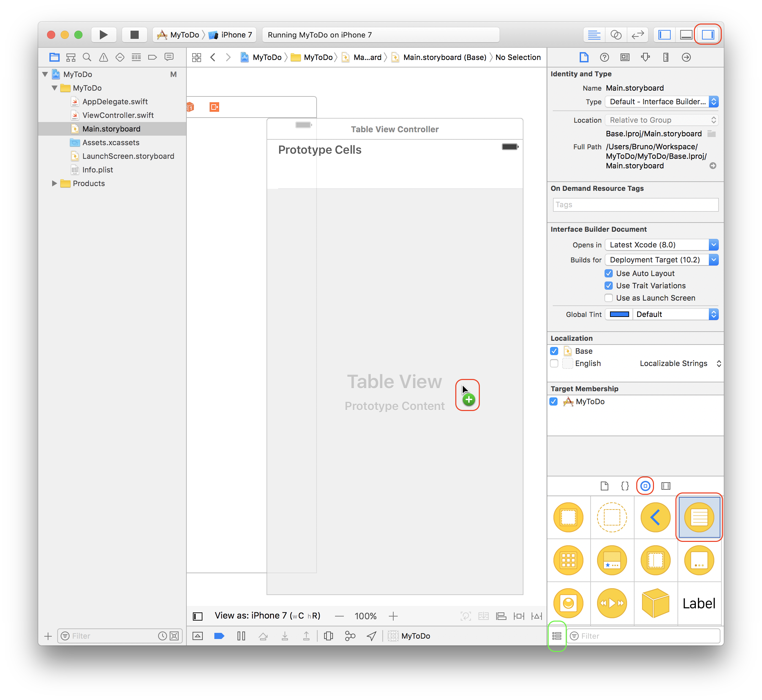Zoom out the storyboard canvas
The image size is (762, 700).
coord(339,616)
